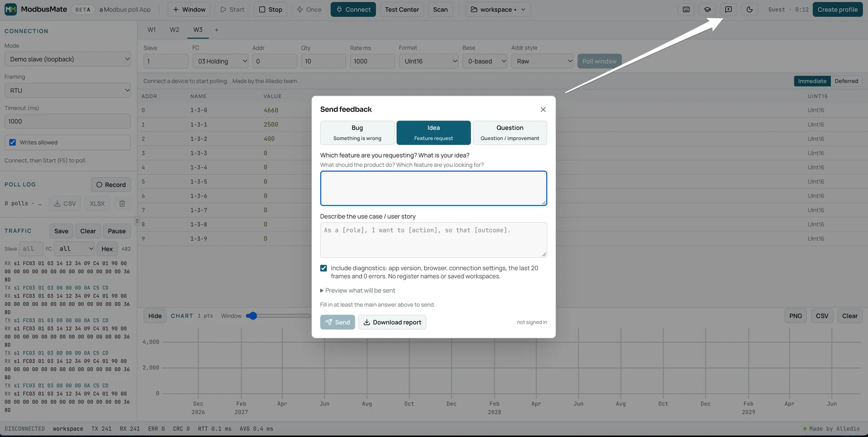This screenshot has height=437, width=868.
Task: Open FC 03 Holding dropdown
Action: (220, 61)
